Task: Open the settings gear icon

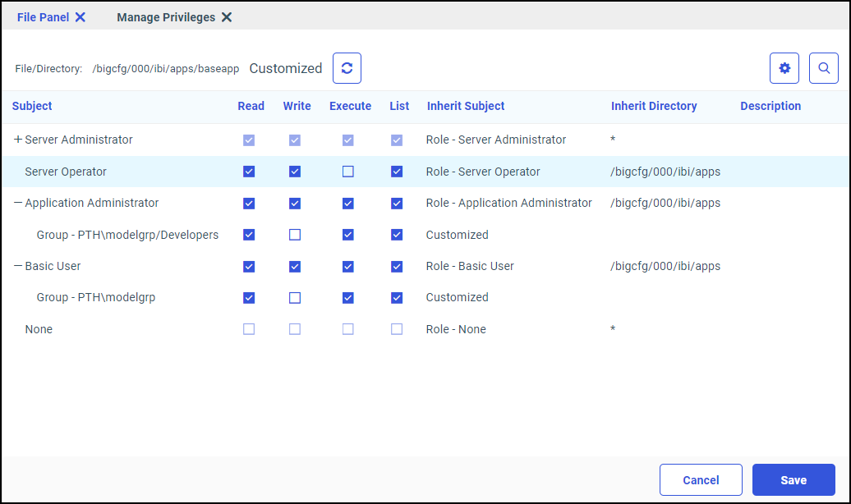Action: pos(784,68)
